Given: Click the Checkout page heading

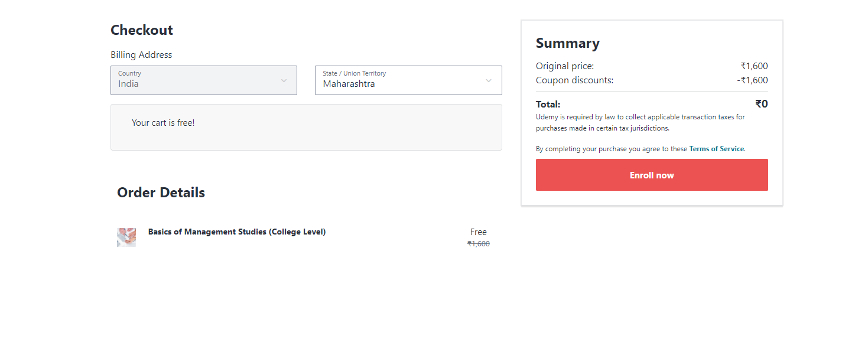Looking at the screenshot, I should point(142,30).
